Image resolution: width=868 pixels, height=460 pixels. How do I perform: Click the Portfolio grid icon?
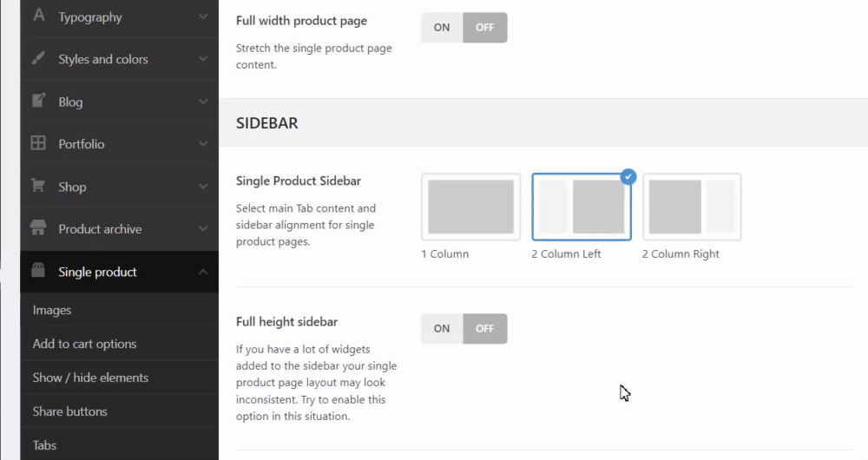coord(38,144)
